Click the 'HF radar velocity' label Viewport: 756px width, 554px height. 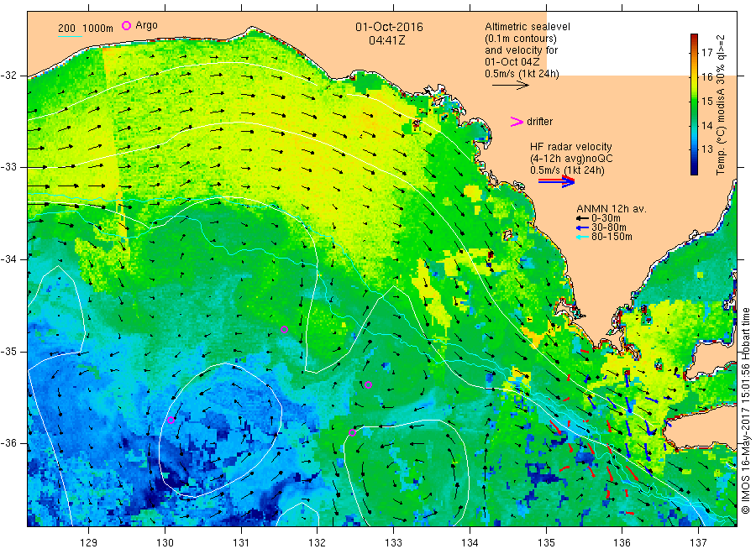571,146
